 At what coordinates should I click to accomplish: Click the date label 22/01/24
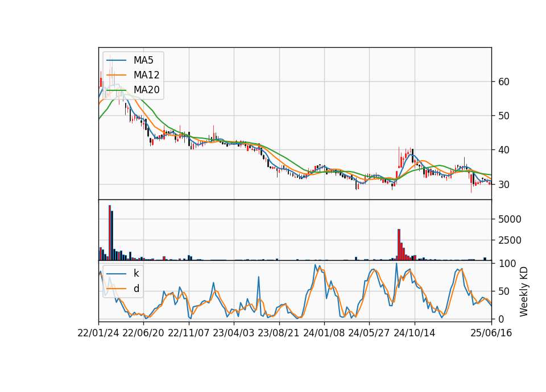click(98, 333)
